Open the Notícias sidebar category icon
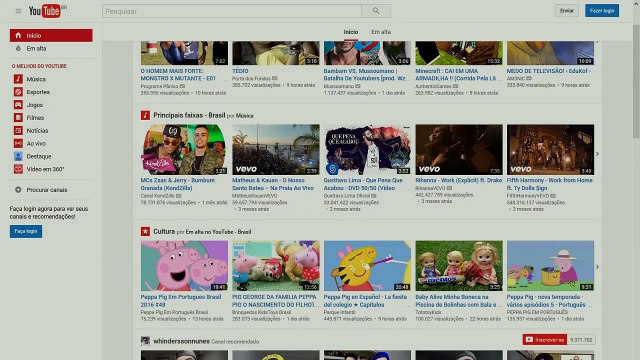Viewport: 640px width, 360px height. [x=18, y=131]
